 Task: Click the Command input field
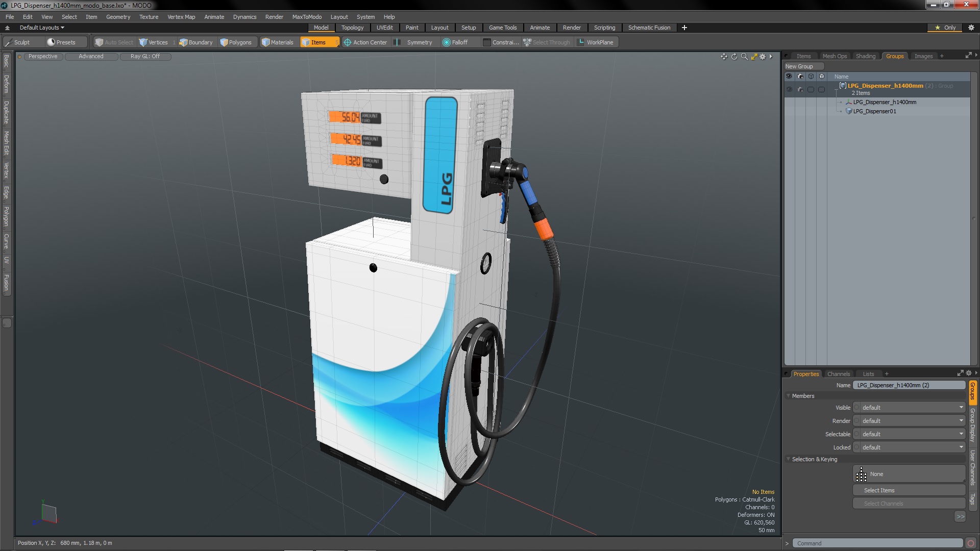coord(878,543)
